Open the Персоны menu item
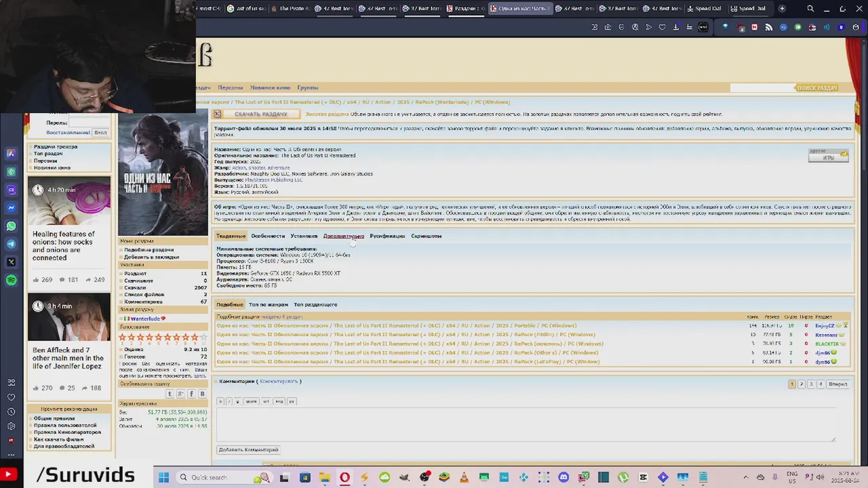 point(231,87)
